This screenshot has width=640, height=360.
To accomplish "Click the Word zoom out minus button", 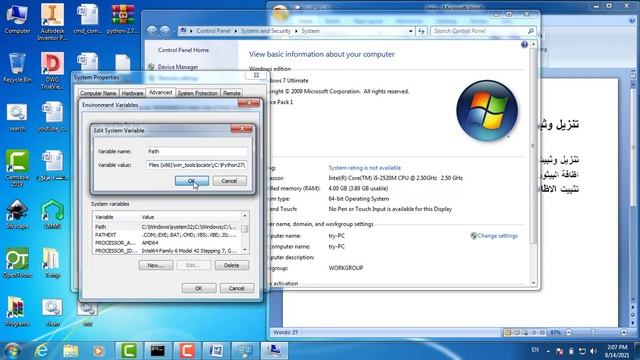I will click(569, 333).
